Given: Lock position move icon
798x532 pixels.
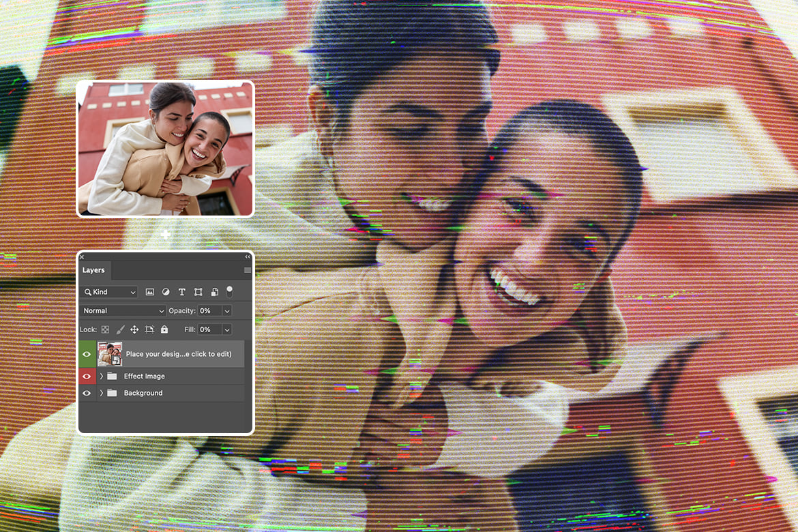Looking at the screenshot, I should click(x=134, y=329).
